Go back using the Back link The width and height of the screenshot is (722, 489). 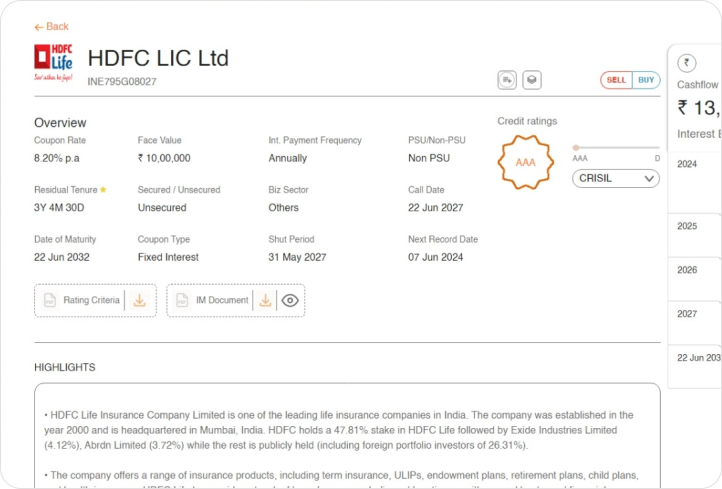tap(51, 27)
